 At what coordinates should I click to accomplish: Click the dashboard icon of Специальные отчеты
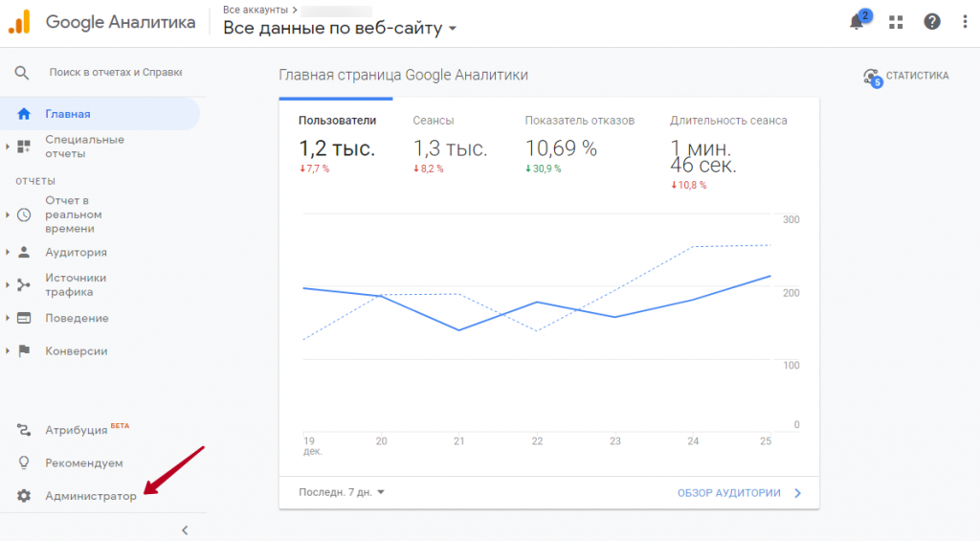[24, 147]
